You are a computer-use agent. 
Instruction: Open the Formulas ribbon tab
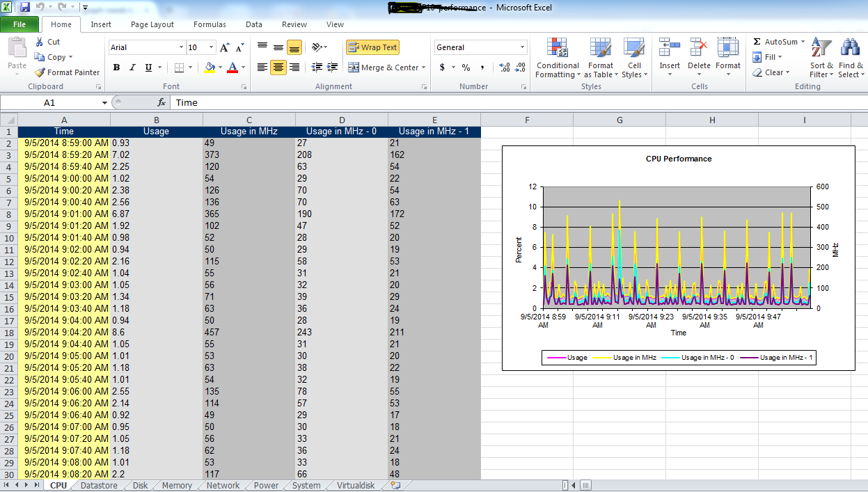pos(210,24)
